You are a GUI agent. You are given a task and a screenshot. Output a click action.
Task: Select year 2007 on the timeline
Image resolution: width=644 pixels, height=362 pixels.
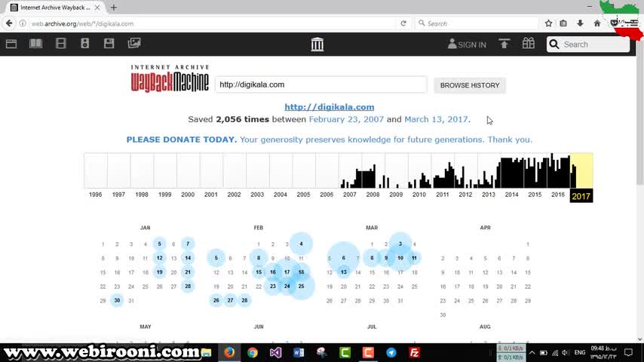[350, 195]
